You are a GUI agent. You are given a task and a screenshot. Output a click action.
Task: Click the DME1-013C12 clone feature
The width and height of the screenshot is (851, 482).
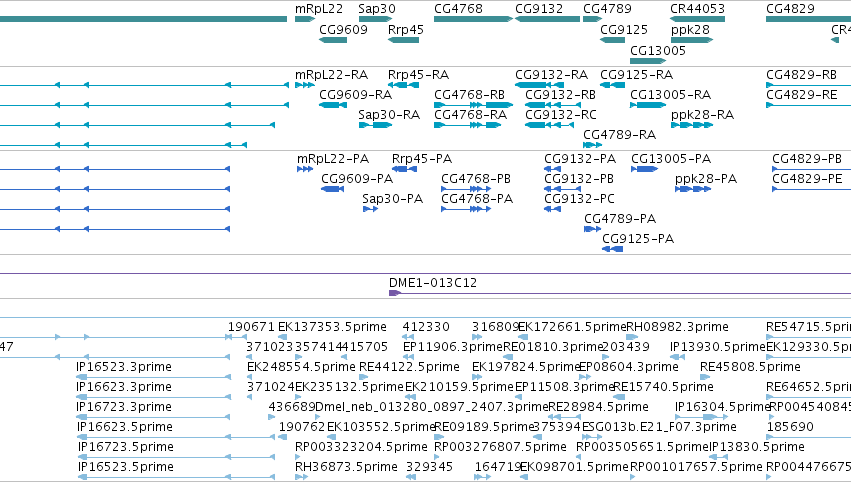pyautogui.click(x=433, y=283)
